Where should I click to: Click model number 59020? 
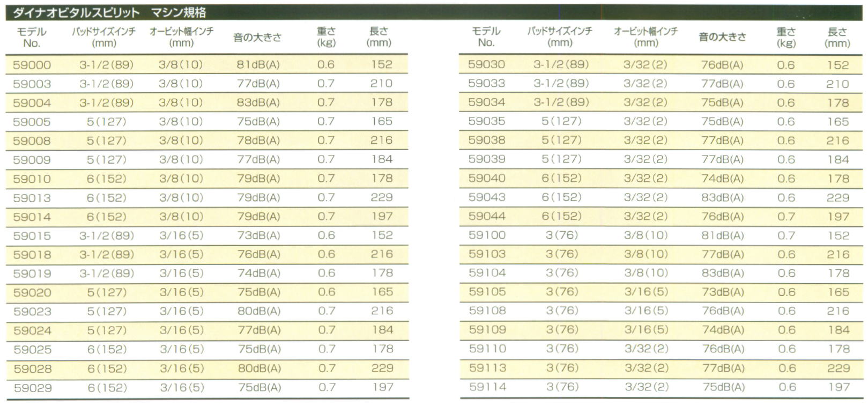[32, 292]
